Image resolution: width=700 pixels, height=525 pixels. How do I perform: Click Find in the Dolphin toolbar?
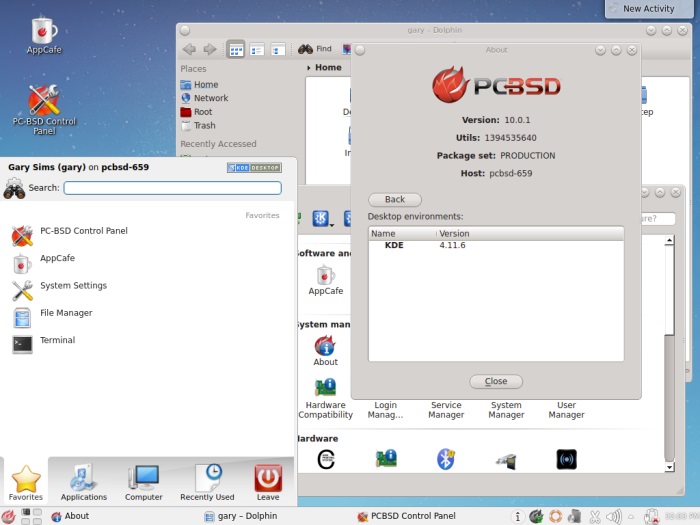point(315,49)
